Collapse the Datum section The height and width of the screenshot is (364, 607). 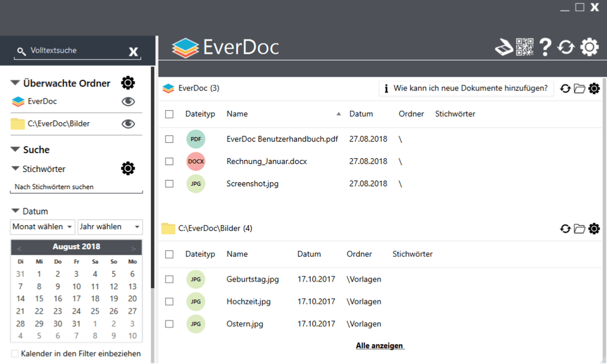point(15,211)
